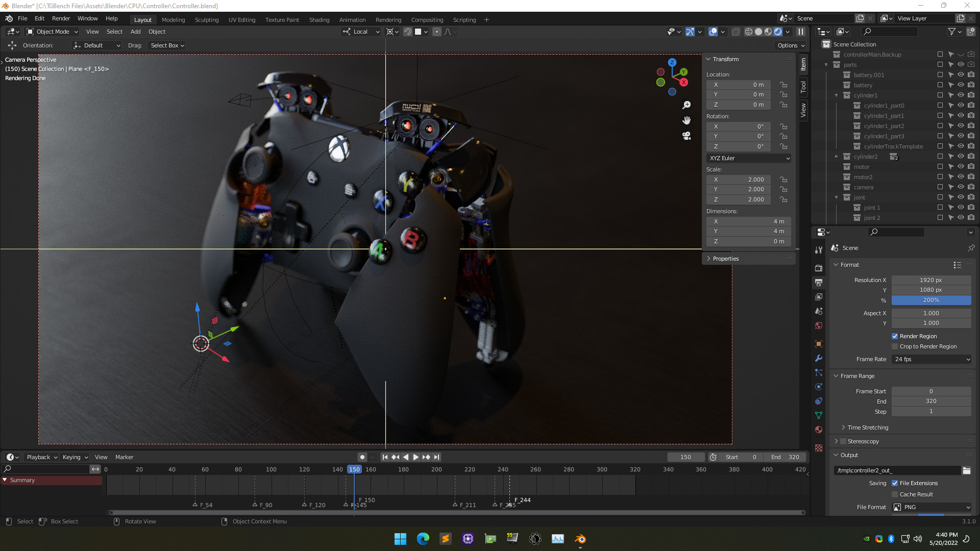Collapse the cylinder1 collection in outliner
The image size is (980, 551).
[836, 95]
